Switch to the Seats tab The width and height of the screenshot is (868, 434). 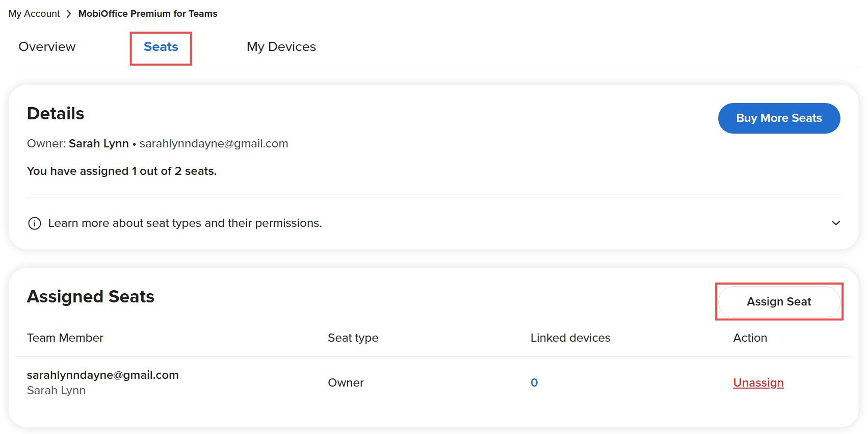point(161,47)
